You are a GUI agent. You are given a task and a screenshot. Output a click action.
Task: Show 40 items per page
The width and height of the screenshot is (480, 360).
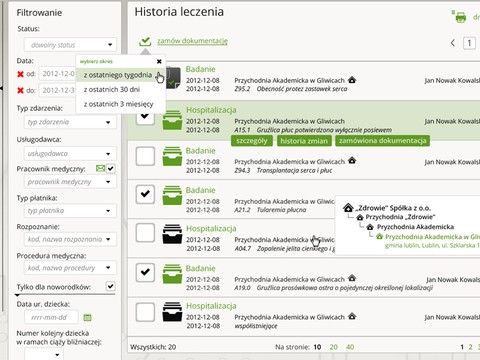[350, 347]
